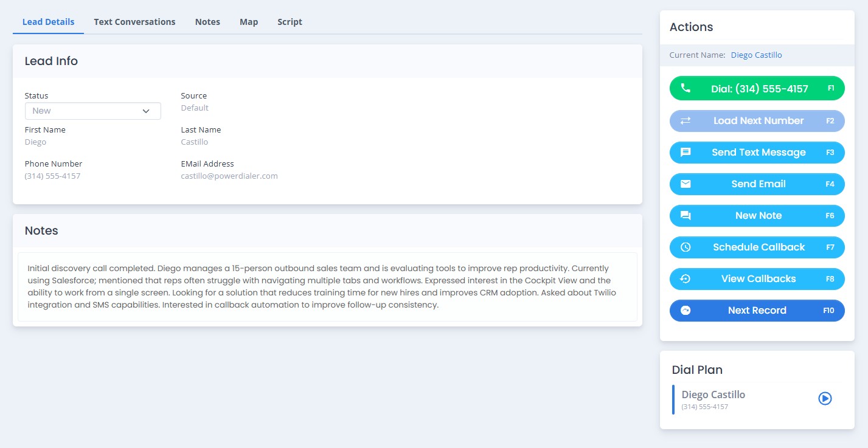868x448 pixels.
Task: Click the history icon on View Callbacks
Action: pos(686,278)
